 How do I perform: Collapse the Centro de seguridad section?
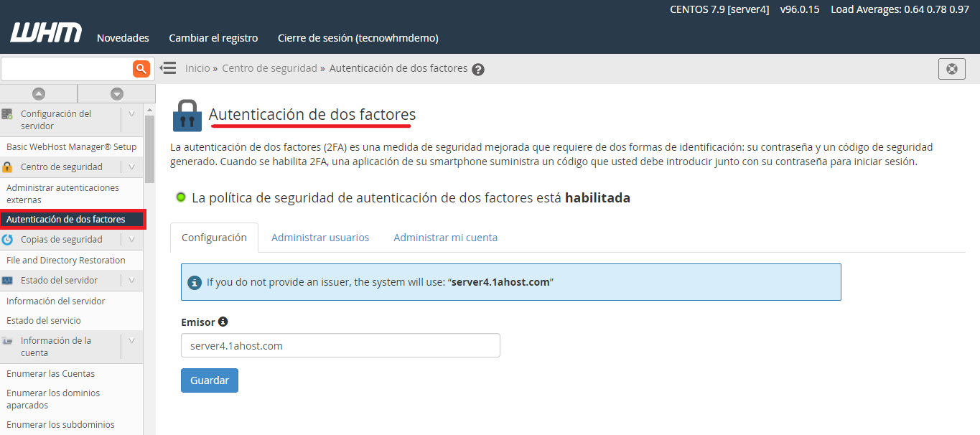coord(131,167)
